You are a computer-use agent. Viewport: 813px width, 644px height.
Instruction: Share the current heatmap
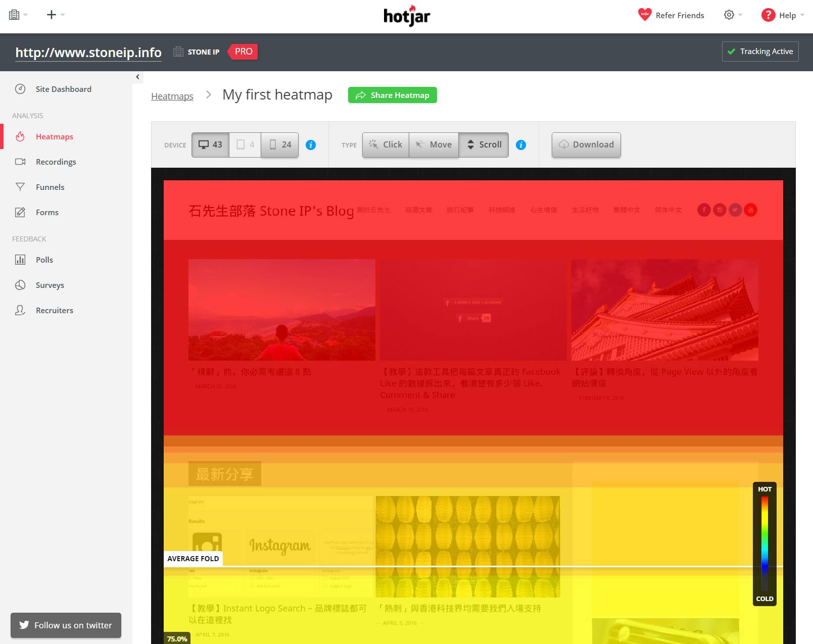pyautogui.click(x=393, y=95)
